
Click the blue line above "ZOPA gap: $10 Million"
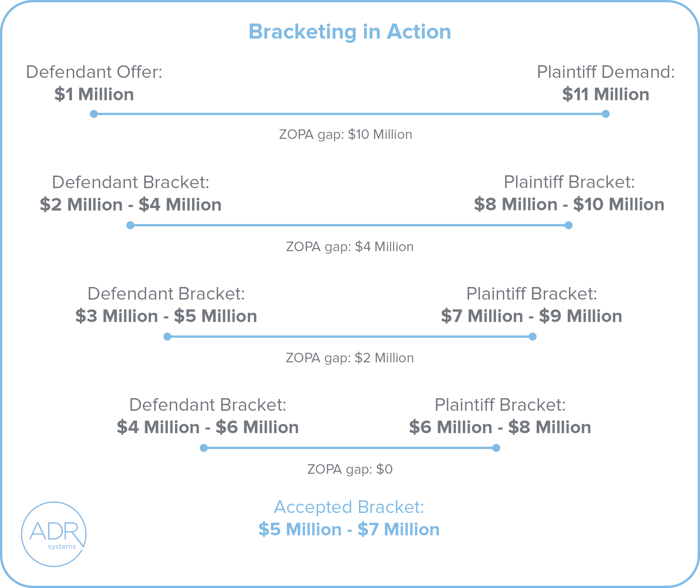(x=350, y=114)
